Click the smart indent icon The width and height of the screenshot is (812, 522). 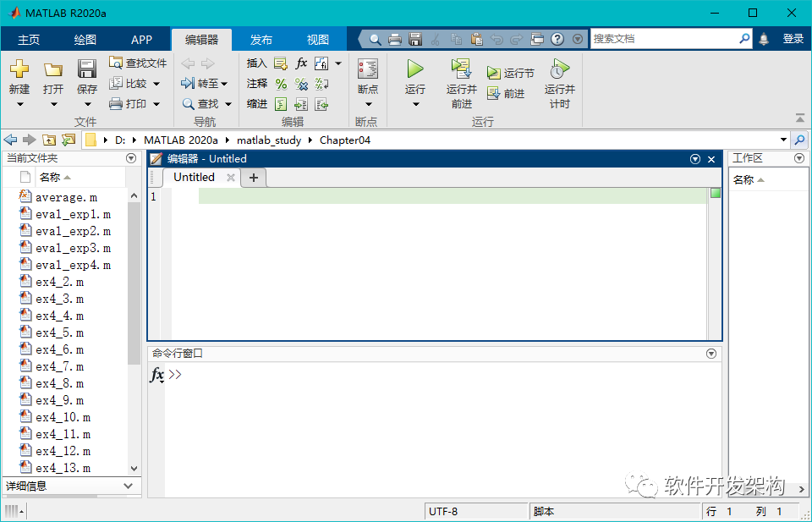[x=281, y=104]
